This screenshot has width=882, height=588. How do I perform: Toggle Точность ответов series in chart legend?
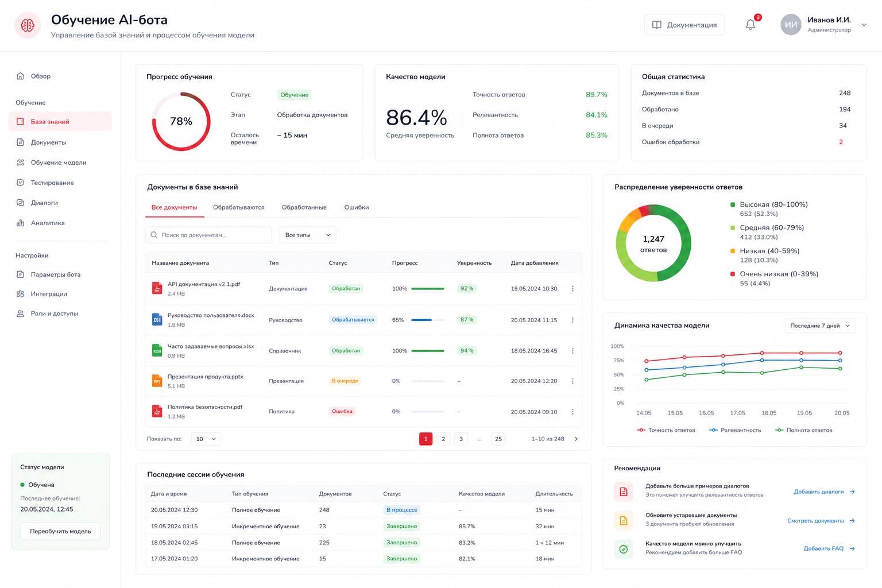(666, 430)
